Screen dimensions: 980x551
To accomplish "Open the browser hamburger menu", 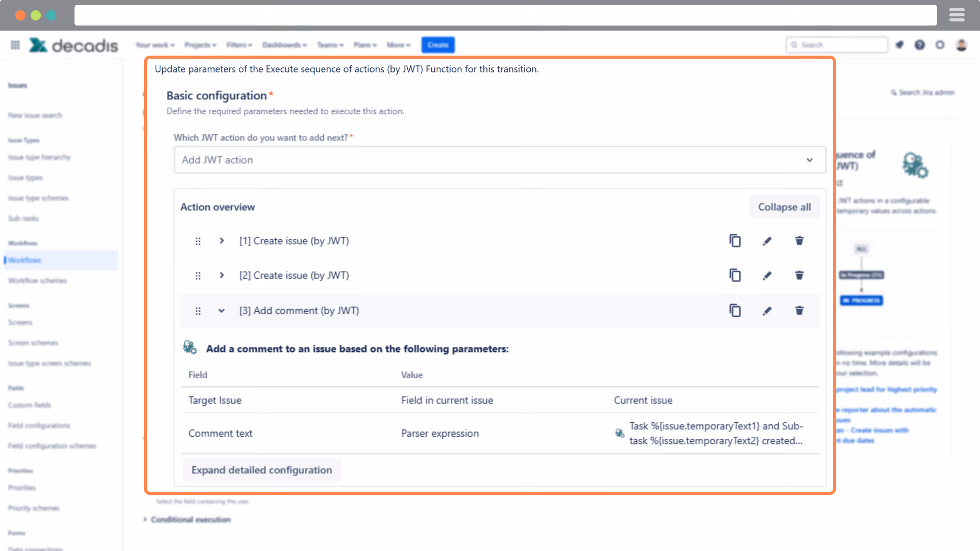I will (957, 15).
